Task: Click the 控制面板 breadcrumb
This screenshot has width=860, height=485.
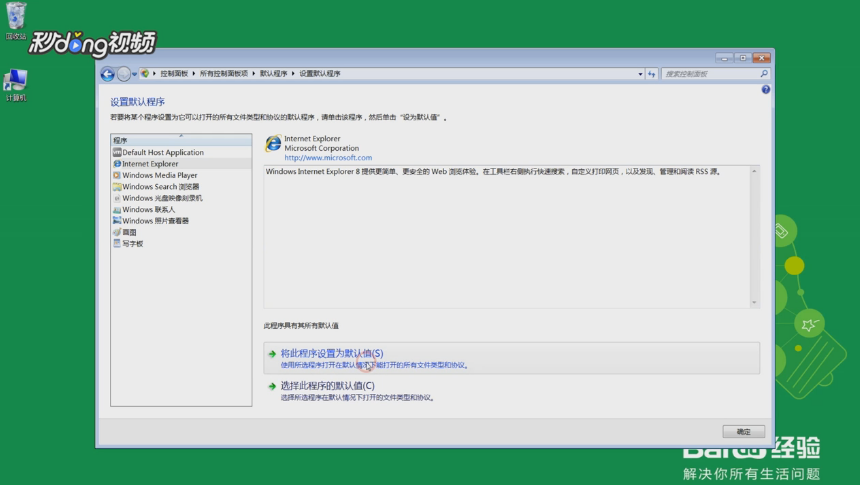Action: (174, 74)
